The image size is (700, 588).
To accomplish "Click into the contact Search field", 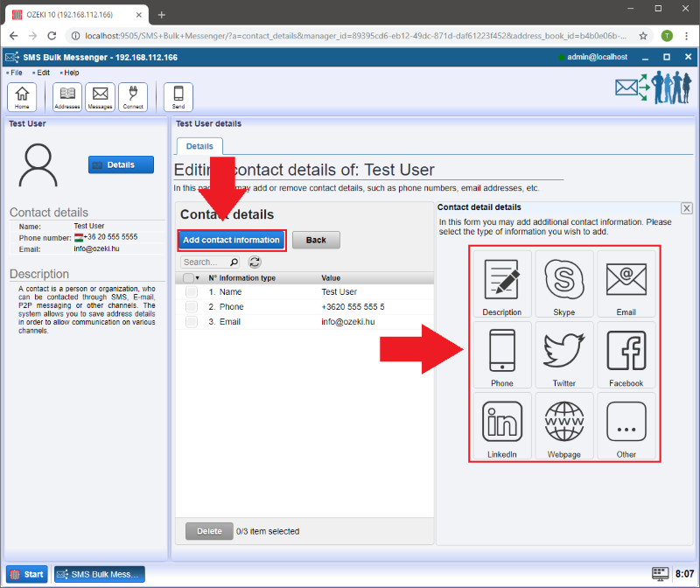I will 204,262.
